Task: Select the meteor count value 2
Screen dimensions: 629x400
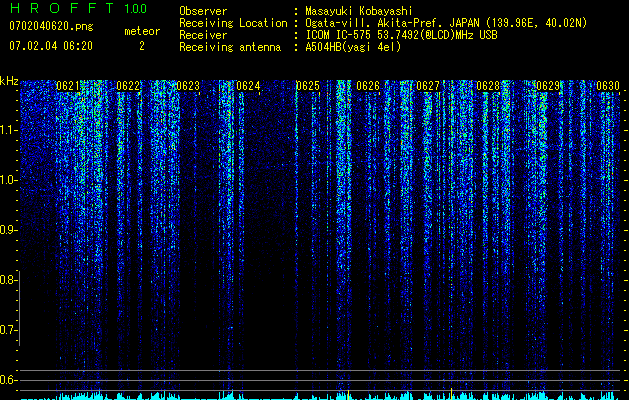Action: pyautogui.click(x=142, y=46)
